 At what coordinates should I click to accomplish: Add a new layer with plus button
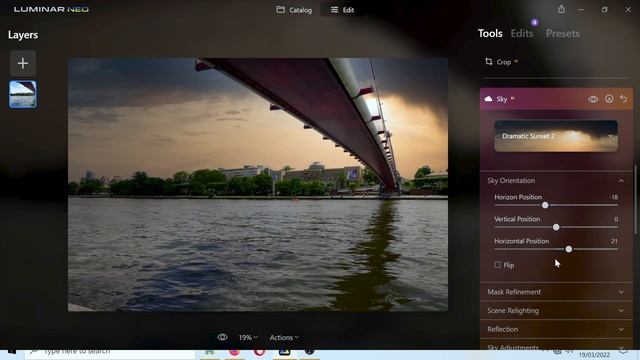[23, 63]
